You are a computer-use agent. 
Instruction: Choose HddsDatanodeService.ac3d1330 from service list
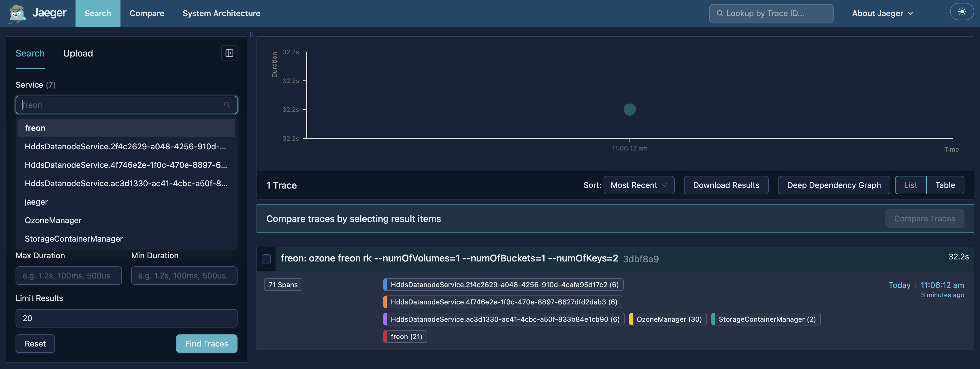pos(126,183)
